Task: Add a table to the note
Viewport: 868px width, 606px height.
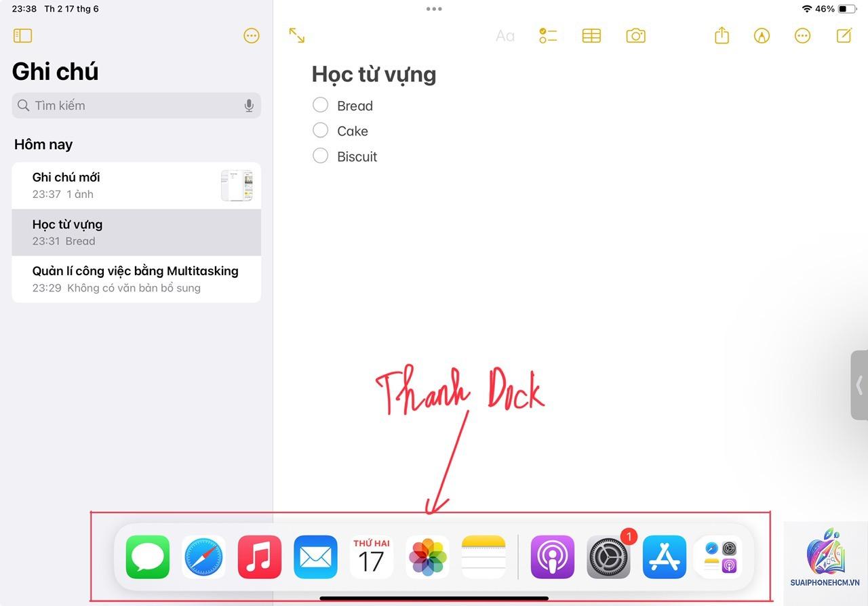Action: (591, 36)
